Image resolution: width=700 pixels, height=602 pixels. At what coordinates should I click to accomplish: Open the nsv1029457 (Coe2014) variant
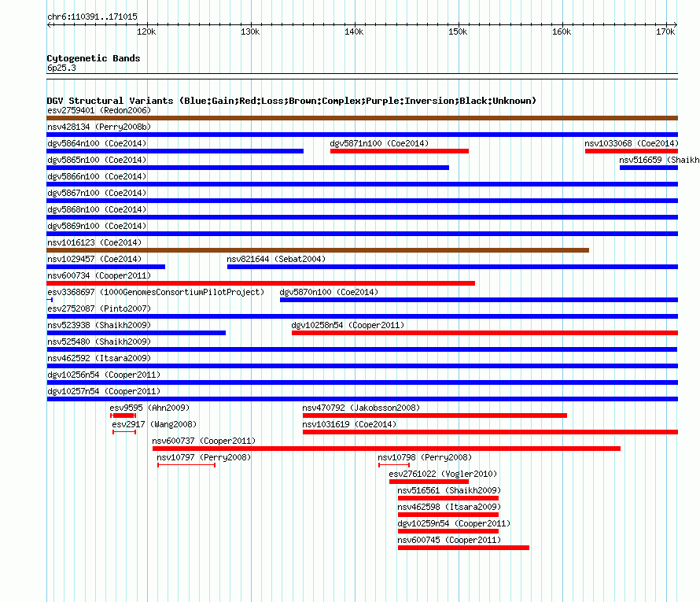point(106,267)
